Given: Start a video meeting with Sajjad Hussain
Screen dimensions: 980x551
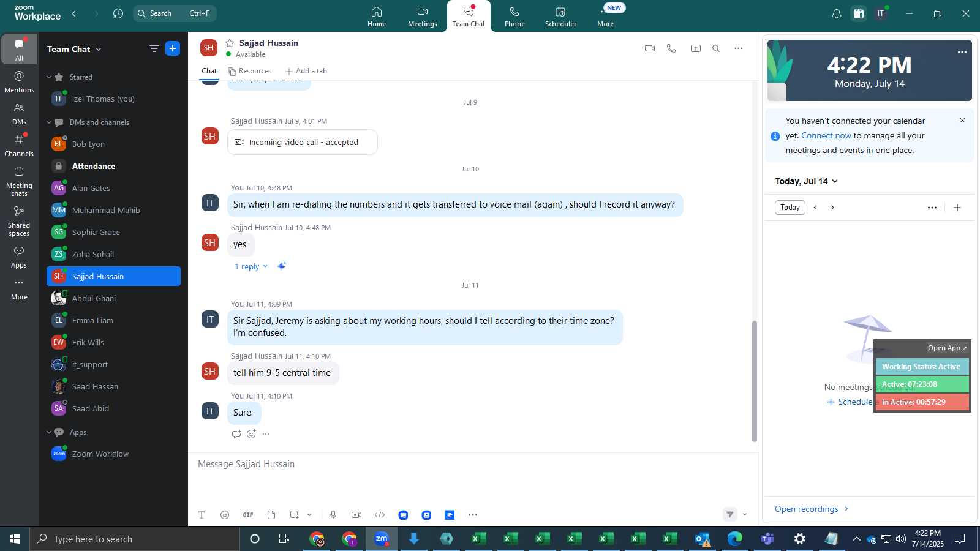Looking at the screenshot, I should coord(650,48).
